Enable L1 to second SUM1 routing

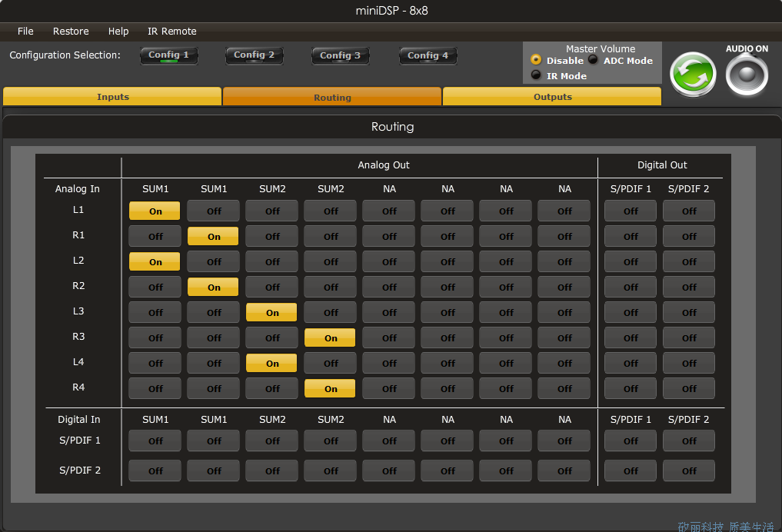(x=214, y=211)
